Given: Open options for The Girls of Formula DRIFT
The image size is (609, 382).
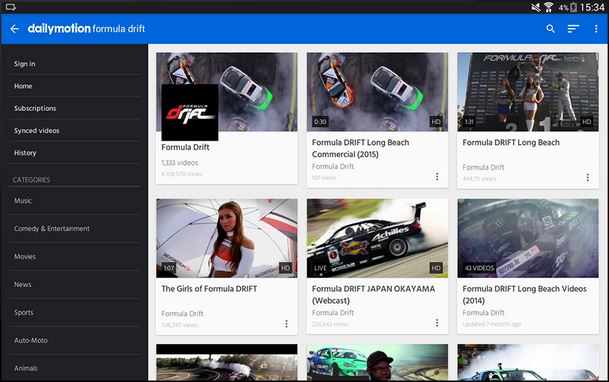Looking at the screenshot, I should point(286,323).
